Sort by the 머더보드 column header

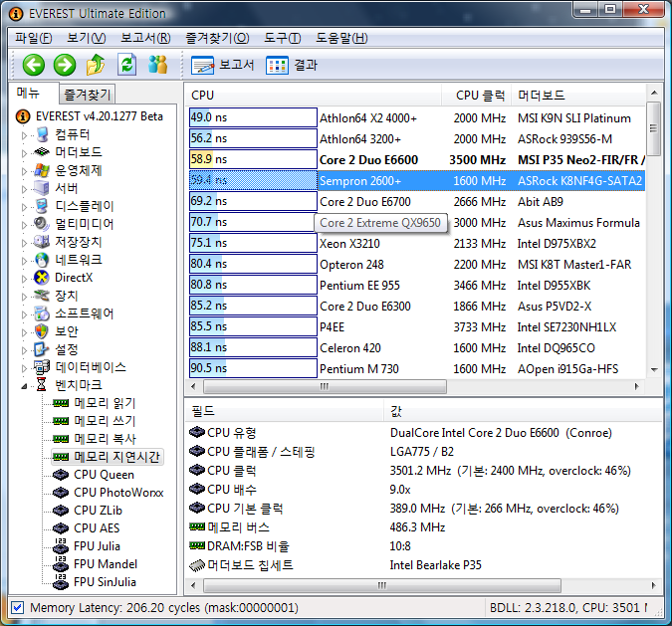click(577, 96)
